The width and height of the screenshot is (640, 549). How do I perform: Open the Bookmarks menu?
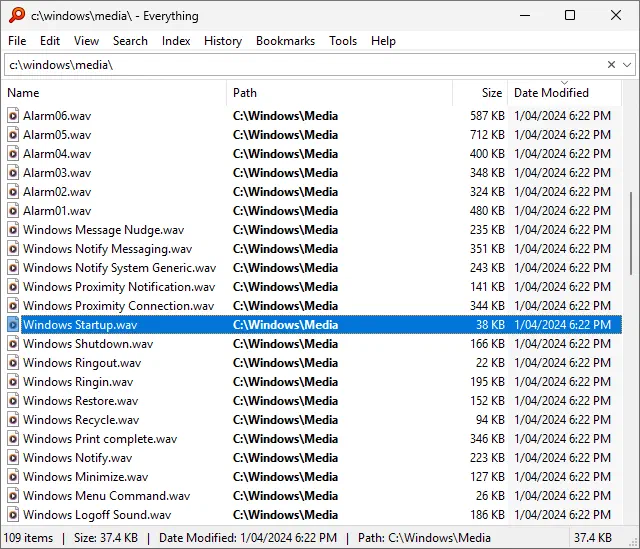tap(285, 41)
